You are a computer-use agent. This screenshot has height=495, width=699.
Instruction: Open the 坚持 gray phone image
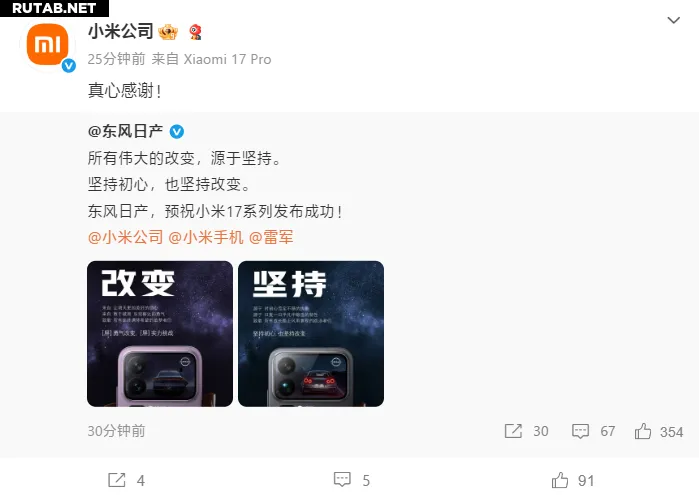[311, 334]
